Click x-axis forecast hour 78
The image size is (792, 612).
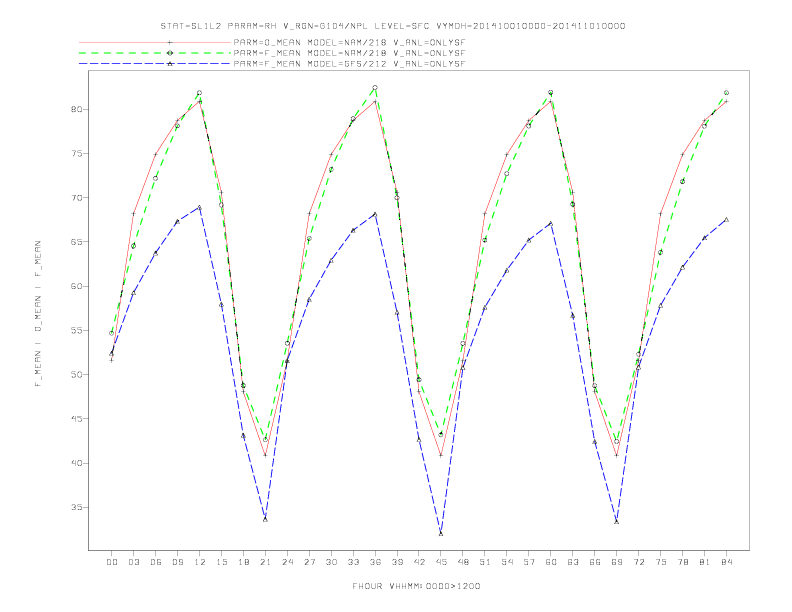tap(682, 562)
